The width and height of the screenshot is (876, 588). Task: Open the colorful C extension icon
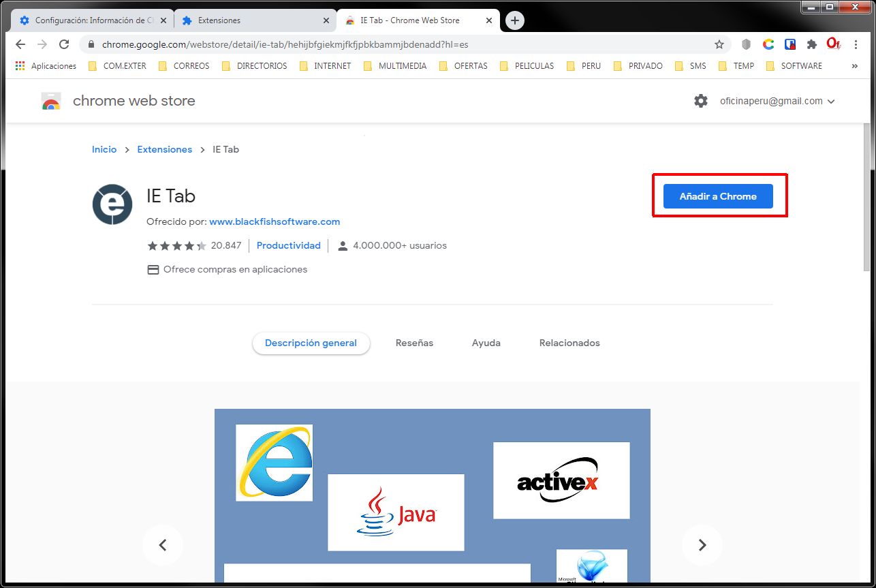click(768, 44)
